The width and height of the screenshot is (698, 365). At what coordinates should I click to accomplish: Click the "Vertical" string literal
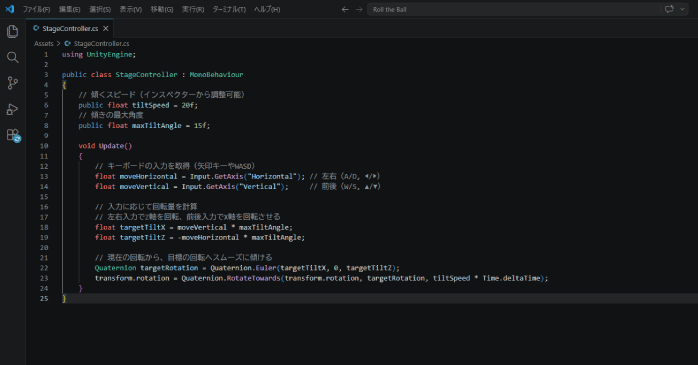point(260,187)
